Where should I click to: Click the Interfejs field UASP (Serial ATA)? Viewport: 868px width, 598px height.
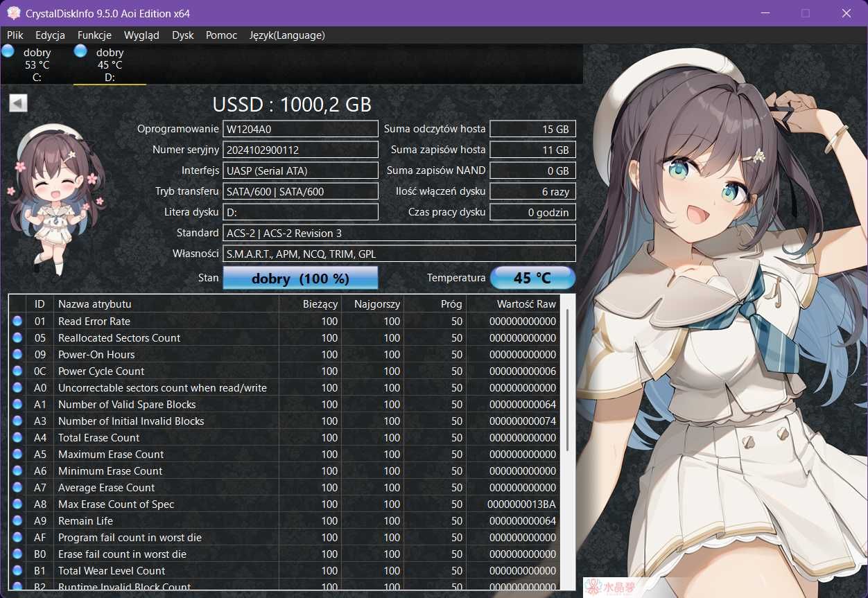pyautogui.click(x=300, y=170)
